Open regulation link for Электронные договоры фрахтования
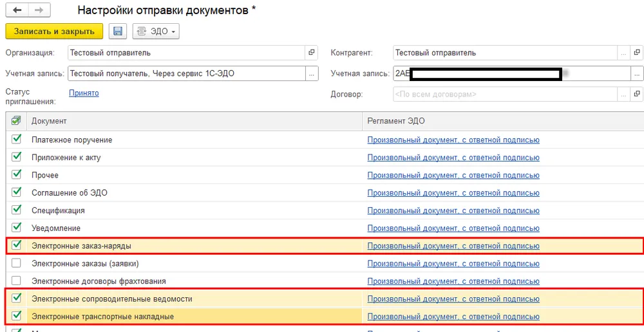Viewport: 644px width, 332px height. coord(453,281)
